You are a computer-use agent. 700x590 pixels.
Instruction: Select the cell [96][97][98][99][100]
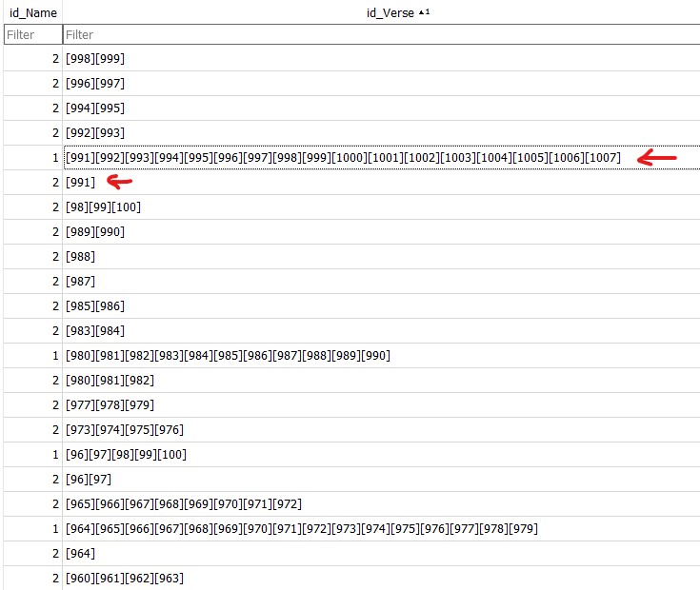(x=382, y=455)
